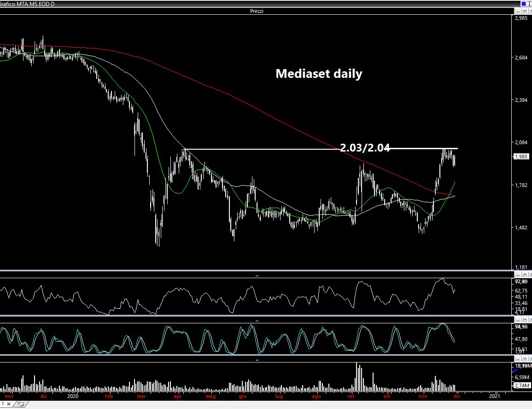The width and height of the screenshot is (532, 409).
Task: Maximize the indicator panel showing 62,75 scale
Action: tap(524, 275)
